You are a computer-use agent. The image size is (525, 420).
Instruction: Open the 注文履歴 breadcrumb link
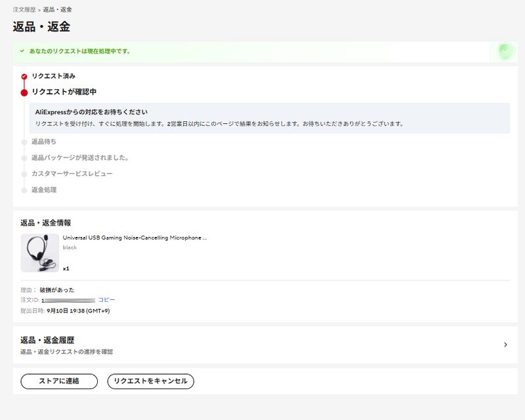[x=24, y=10]
